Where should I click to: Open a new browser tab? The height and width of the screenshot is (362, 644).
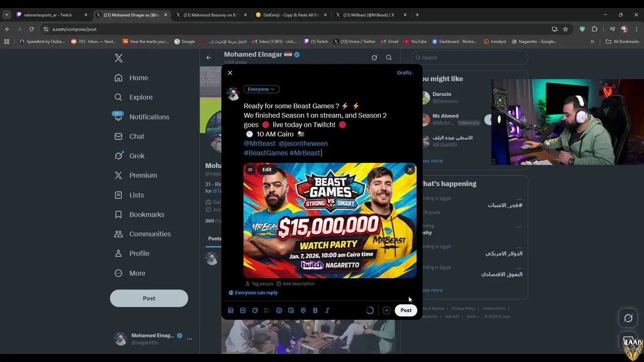click(x=417, y=15)
